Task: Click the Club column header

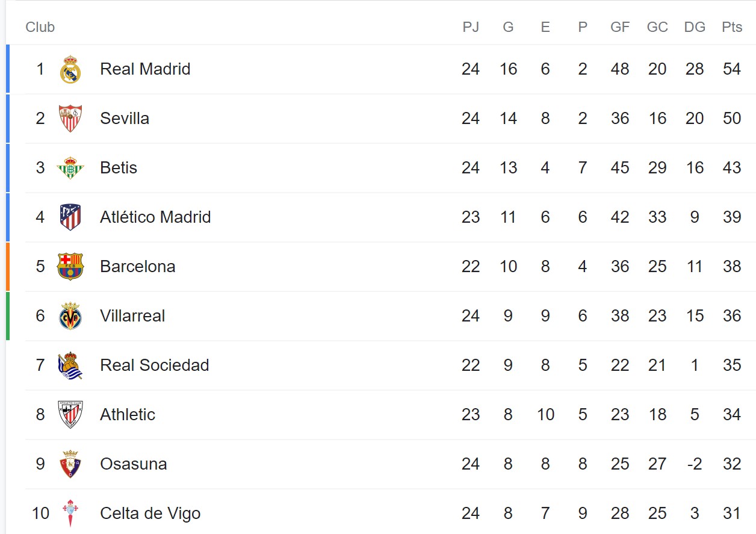Action: [40, 27]
